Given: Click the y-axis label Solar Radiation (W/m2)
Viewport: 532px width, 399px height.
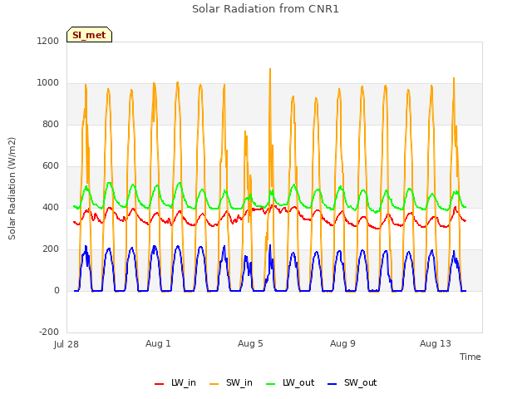Looking at the screenshot, I should pos(12,189).
